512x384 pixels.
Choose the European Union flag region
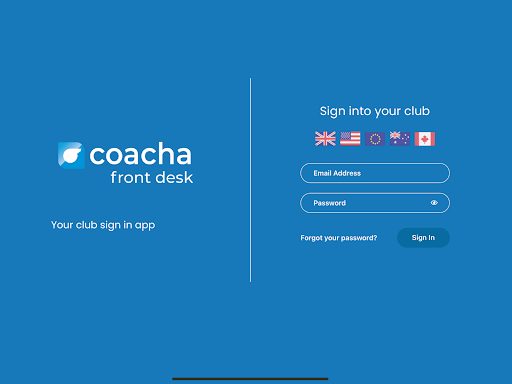(375, 139)
